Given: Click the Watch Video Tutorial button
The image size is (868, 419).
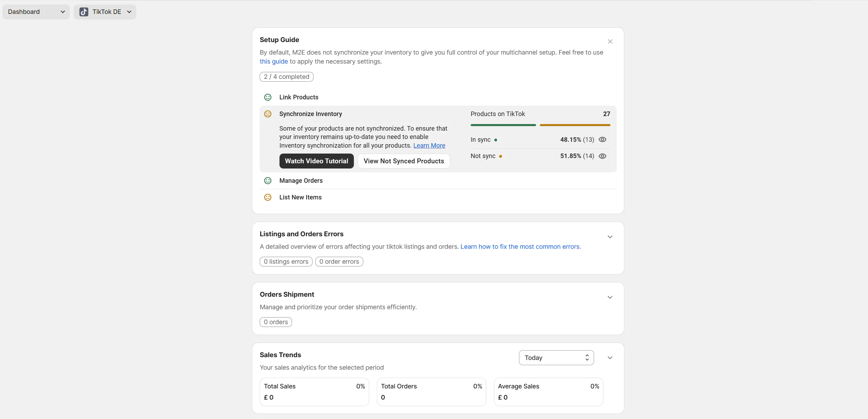Looking at the screenshot, I should (x=316, y=161).
